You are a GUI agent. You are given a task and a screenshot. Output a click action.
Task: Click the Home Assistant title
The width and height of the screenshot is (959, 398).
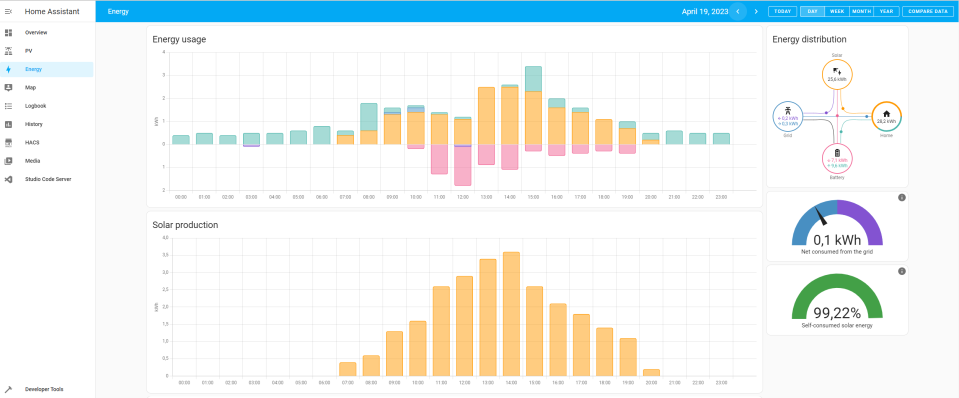tap(52, 12)
